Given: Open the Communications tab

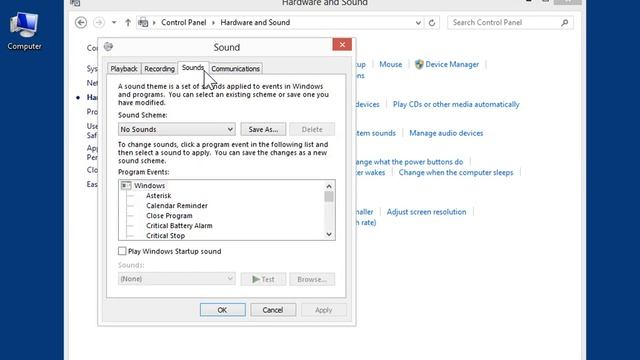Looking at the screenshot, I should coord(236,69).
